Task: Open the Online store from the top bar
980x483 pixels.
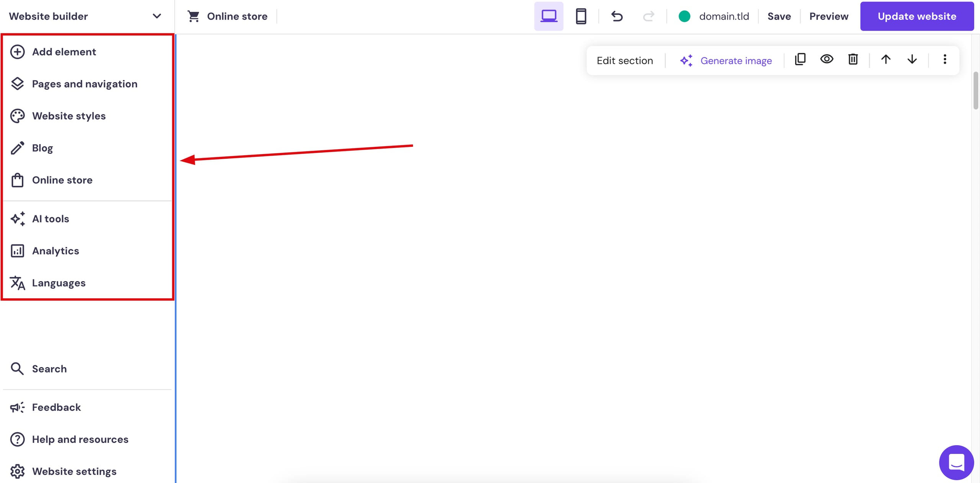Action: (228, 16)
